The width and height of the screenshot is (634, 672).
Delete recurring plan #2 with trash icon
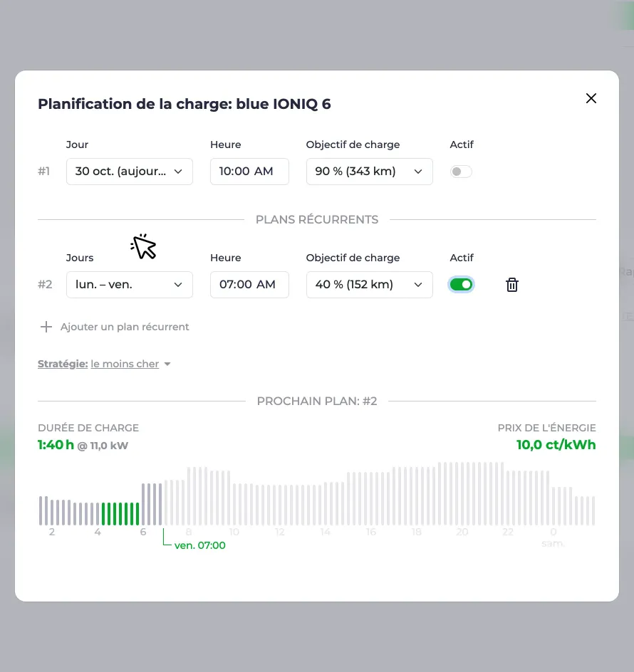tap(511, 285)
